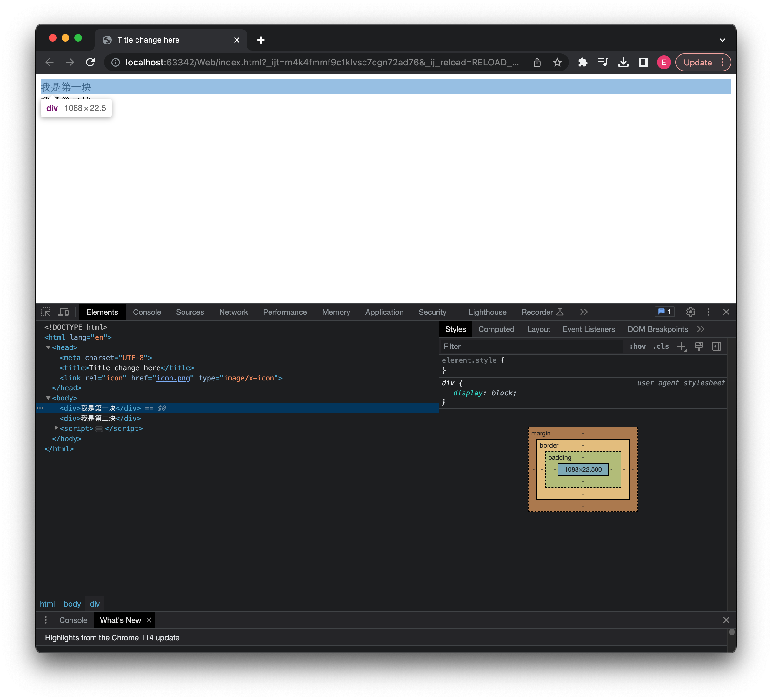772x700 pixels.
Task: Open the DOM Breakpoints sidebar tab
Action: [657, 329]
